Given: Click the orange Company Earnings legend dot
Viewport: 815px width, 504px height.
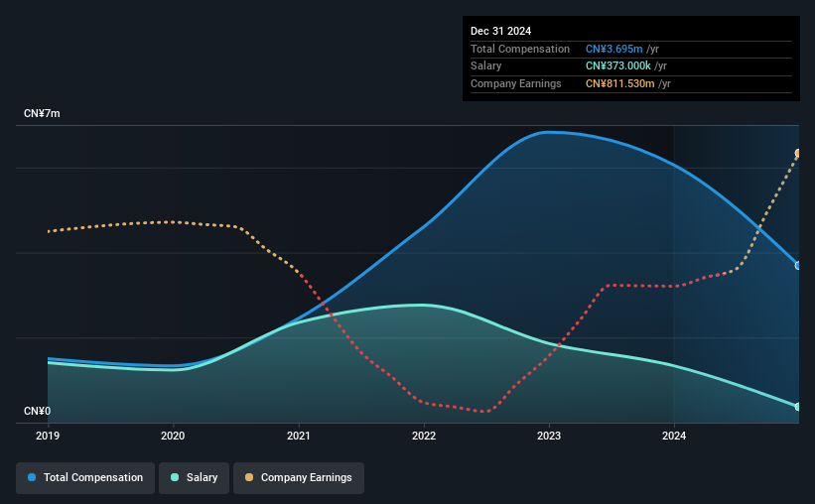Looking at the screenshot, I should pyautogui.click(x=249, y=477).
